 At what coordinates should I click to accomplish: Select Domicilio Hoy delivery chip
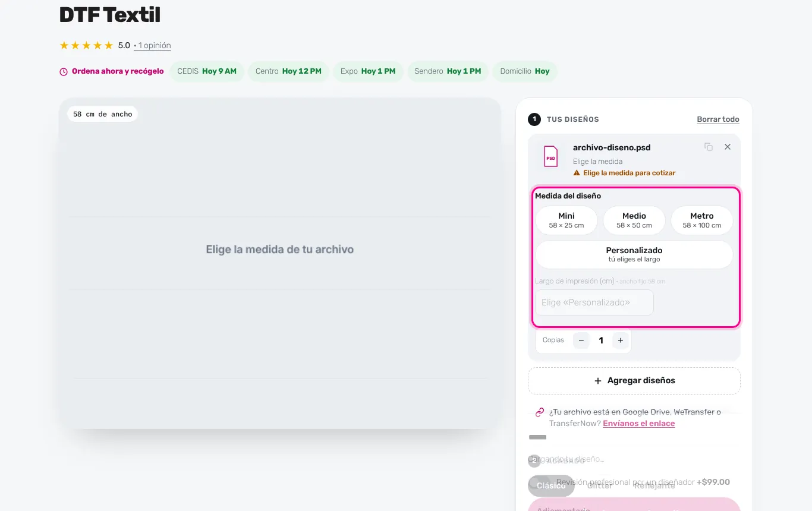[x=525, y=71]
